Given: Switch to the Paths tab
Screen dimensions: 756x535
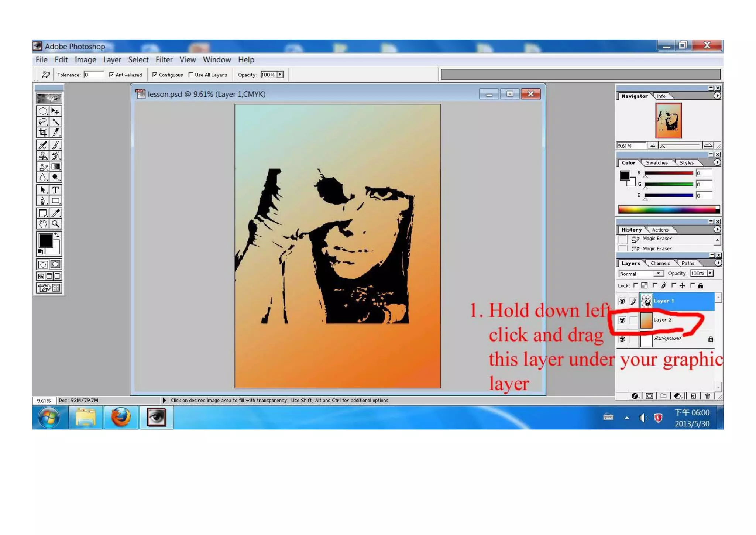Looking at the screenshot, I should tap(688, 263).
